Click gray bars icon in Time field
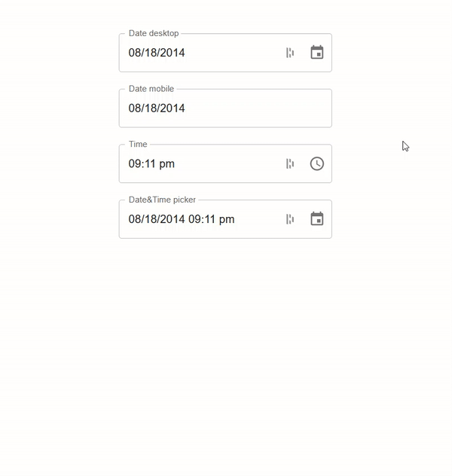 tap(290, 163)
